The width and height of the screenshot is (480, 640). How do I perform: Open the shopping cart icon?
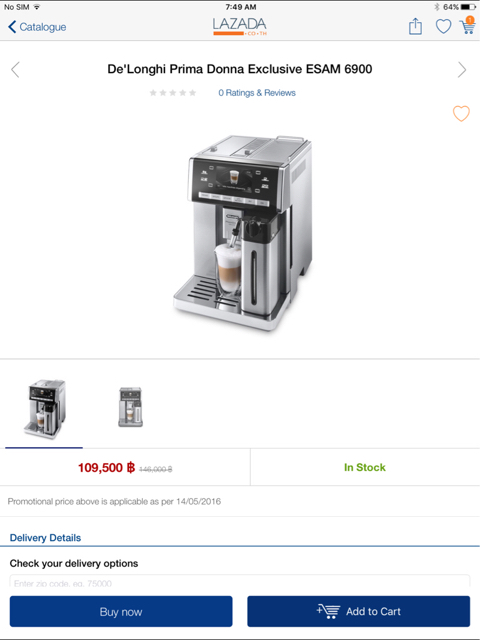(467, 26)
